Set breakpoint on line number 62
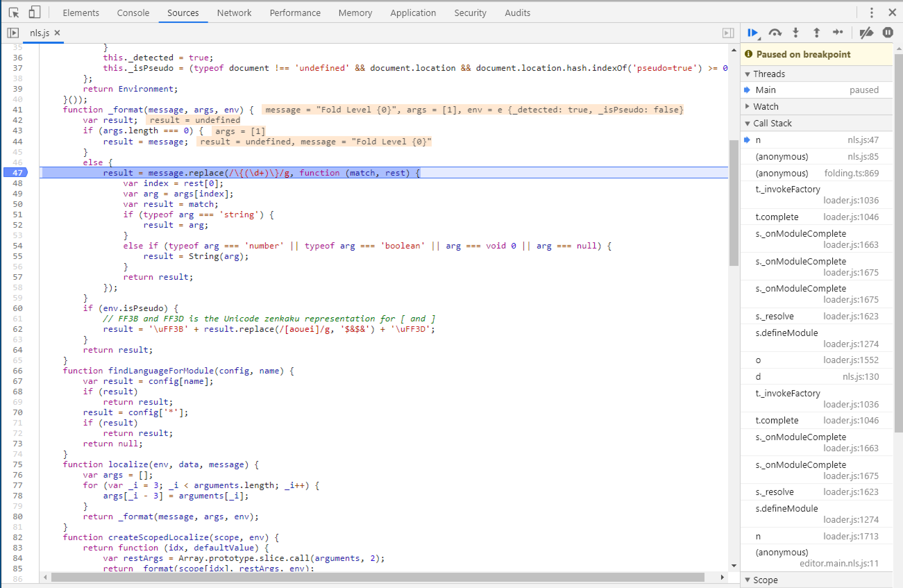903x588 pixels. [x=17, y=329]
